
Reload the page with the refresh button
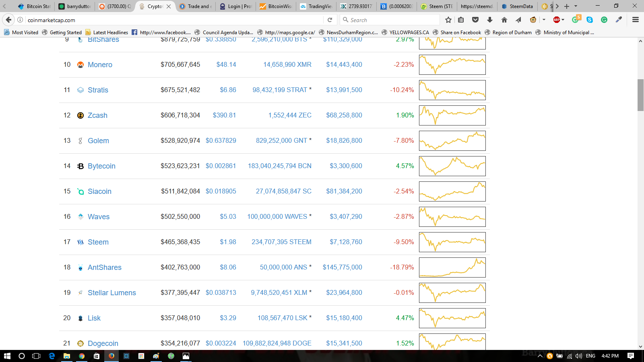(330, 20)
